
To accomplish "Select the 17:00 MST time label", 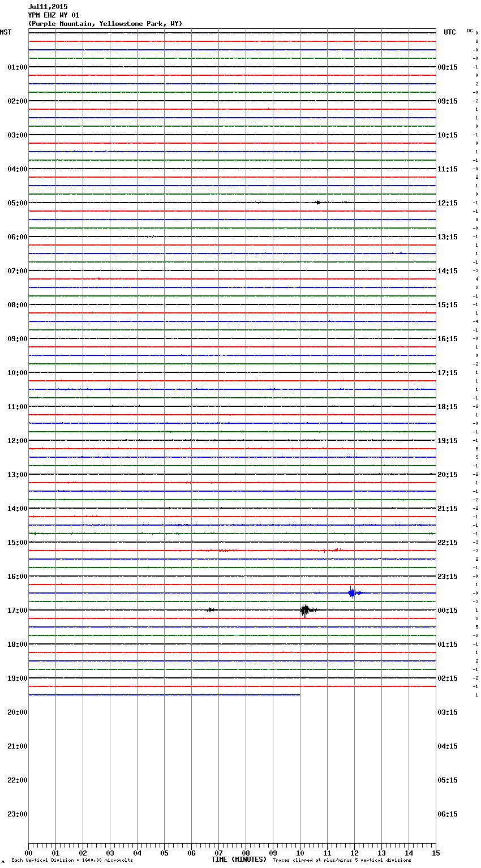I will (18, 611).
